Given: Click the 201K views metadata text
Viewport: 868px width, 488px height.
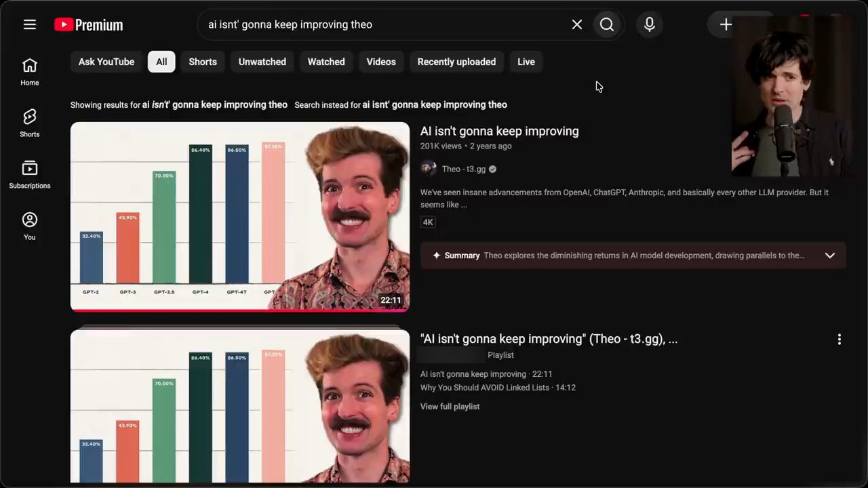Looking at the screenshot, I should pyautogui.click(x=441, y=146).
